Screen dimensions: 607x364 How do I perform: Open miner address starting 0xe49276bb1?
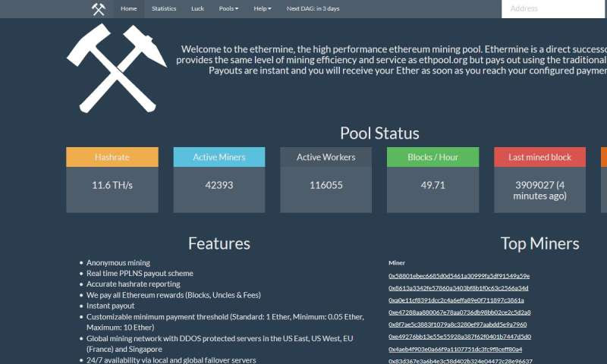coord(460,337)
